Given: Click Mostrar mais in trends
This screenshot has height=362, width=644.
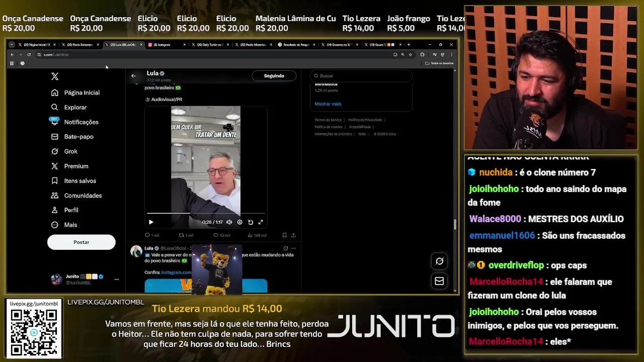Looking at the screenshot, I should 328,104.
